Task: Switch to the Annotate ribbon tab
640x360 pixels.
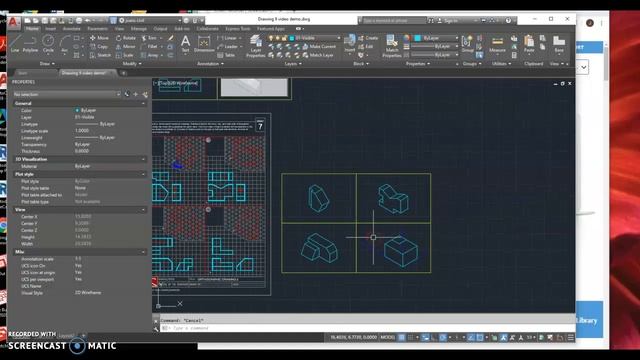Action: pos(71,29)
